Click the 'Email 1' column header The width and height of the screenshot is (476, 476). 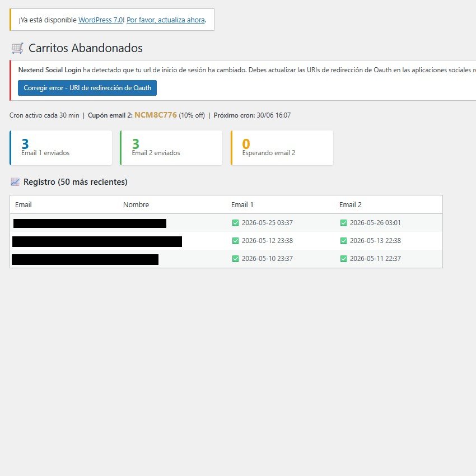[x=242, y=205]
